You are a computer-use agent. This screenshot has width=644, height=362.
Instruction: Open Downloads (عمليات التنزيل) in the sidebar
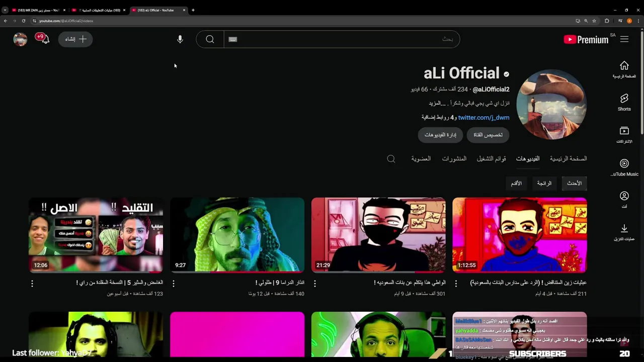(x=624, y=232)
